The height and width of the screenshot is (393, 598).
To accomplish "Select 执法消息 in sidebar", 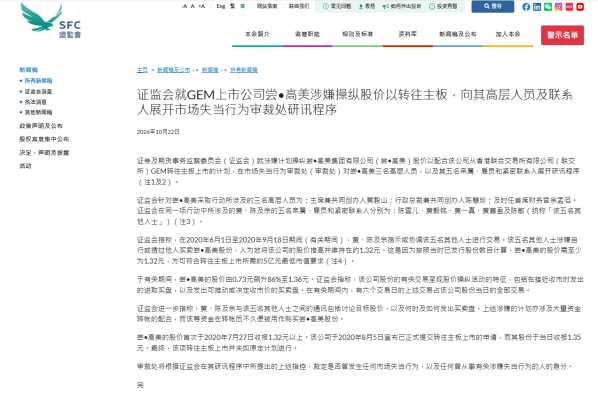I will [x=36, y=102].
